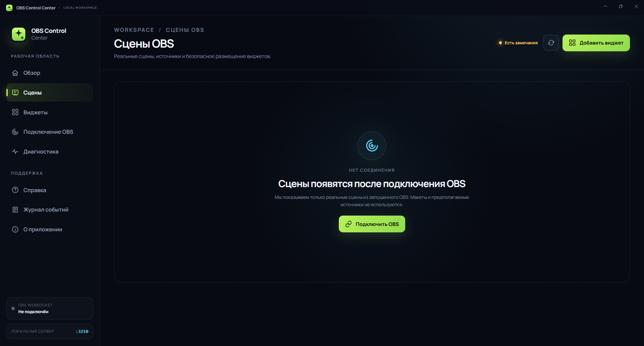Open the Обзор section

pos(50,73)
